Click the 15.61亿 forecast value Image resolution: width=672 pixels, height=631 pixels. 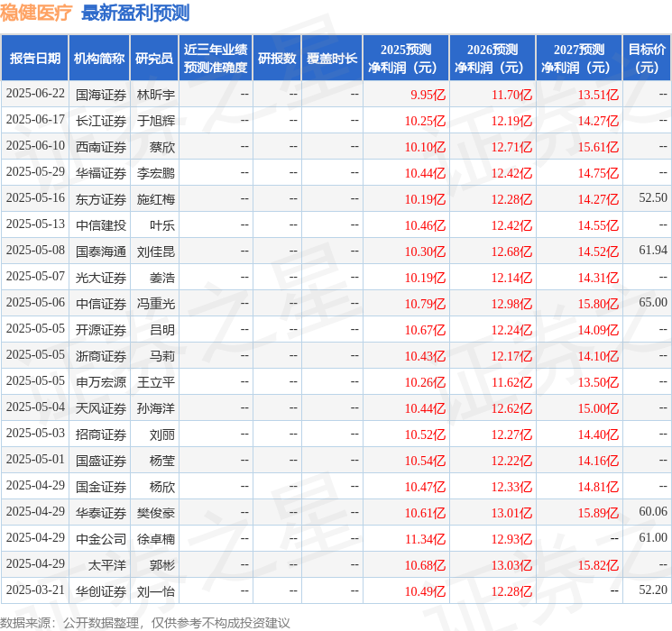click(x=598, y=147)
